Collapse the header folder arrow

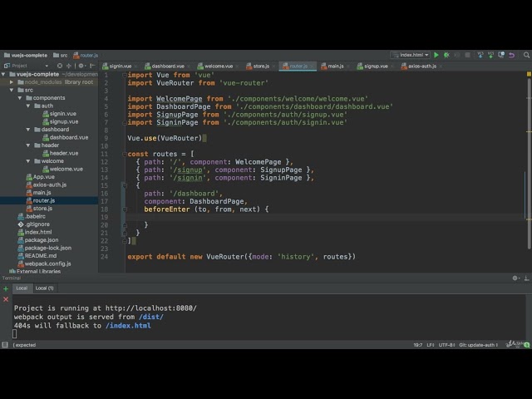28,145
